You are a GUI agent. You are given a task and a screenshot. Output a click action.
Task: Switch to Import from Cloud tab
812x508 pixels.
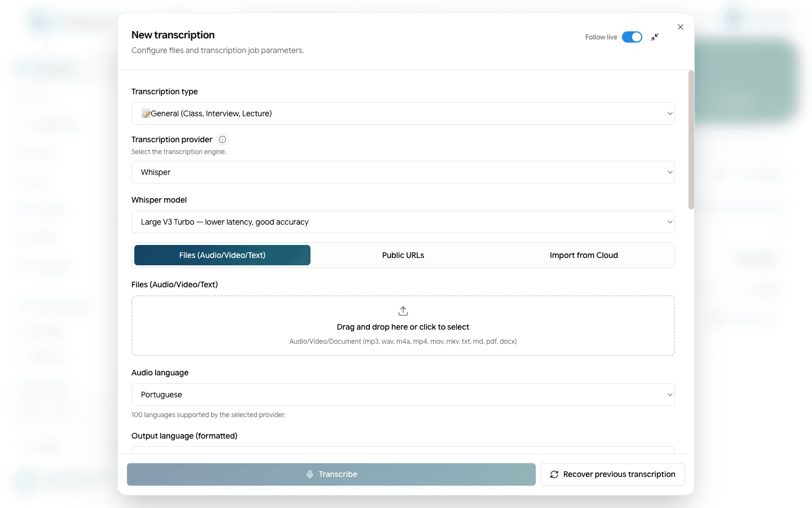tap(584, 255)
